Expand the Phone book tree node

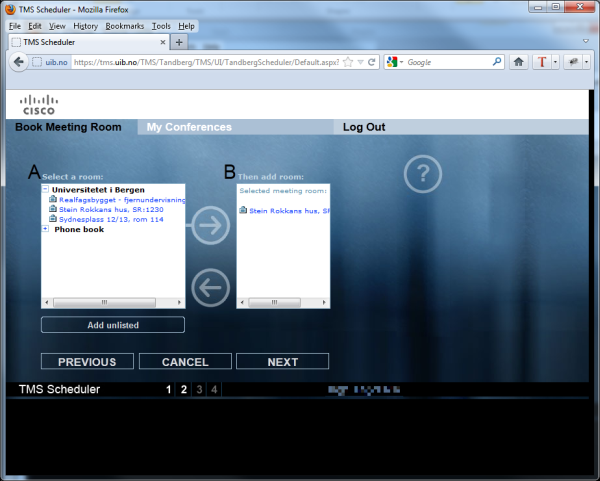point(45,229)
